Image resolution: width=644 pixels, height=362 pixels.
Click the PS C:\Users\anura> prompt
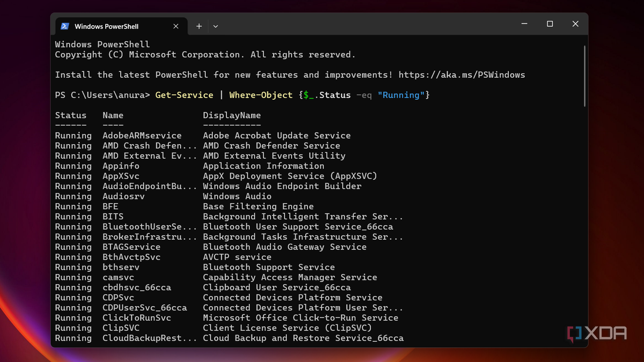coord(103,95)
